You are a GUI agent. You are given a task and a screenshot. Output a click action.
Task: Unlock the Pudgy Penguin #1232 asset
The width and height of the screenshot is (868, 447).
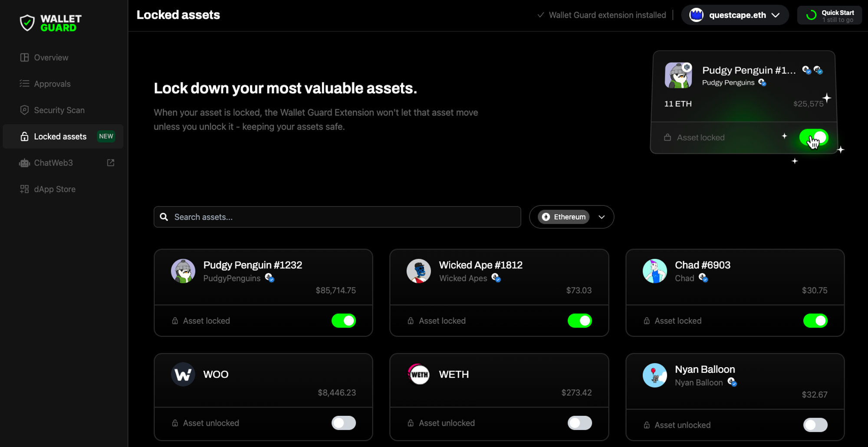pyautogui.click(x=344, y=321)
